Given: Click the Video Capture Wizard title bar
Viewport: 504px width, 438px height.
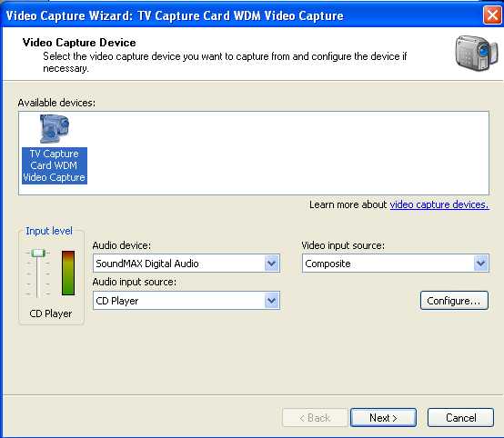Looking at the screenshot, I should point(241,15).
